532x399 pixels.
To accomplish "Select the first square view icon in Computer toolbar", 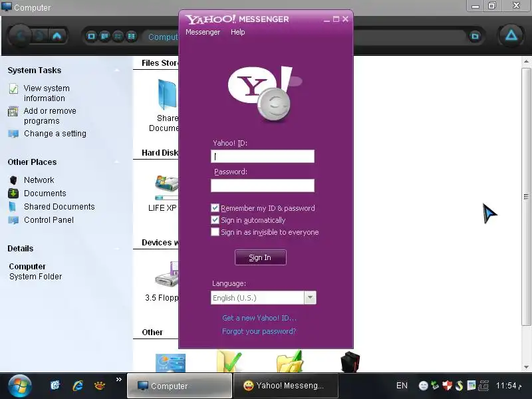I will tap(91, 36).
